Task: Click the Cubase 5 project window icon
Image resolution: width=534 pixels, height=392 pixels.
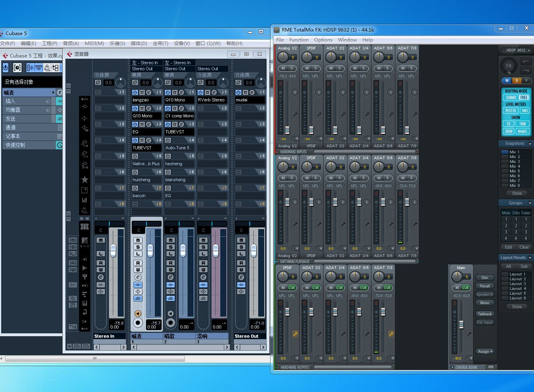Action: click(x=5, y=55)
